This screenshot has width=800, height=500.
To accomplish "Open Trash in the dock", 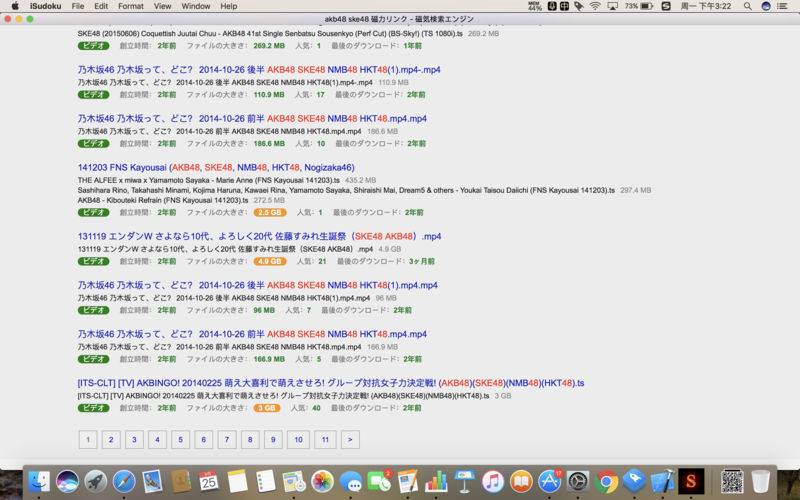I will 761,481.
